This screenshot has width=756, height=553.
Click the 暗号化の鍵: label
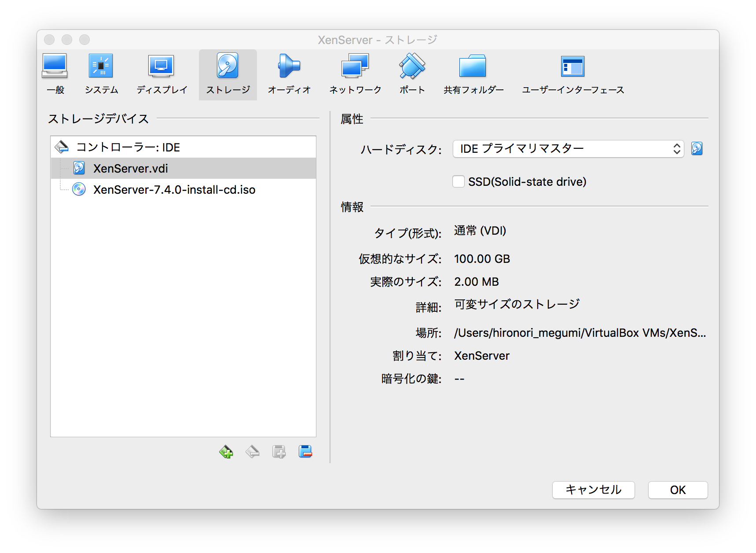tap(411, 379)
